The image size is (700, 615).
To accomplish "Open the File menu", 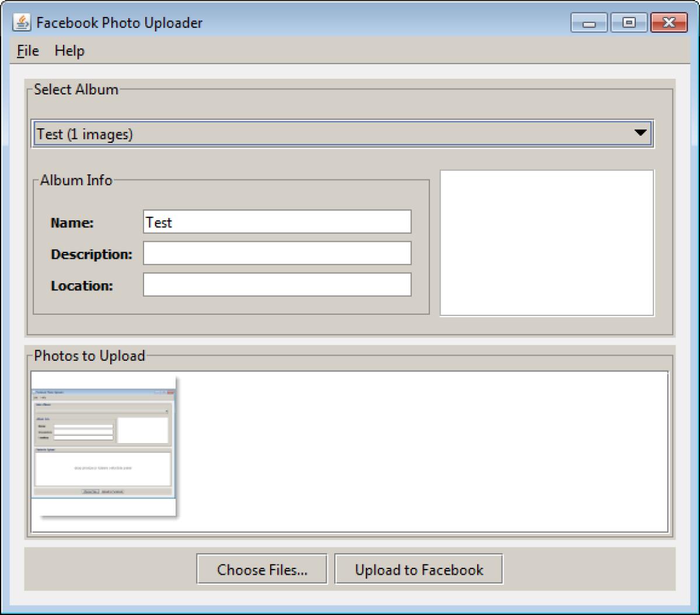I will [x=28, y=51].
